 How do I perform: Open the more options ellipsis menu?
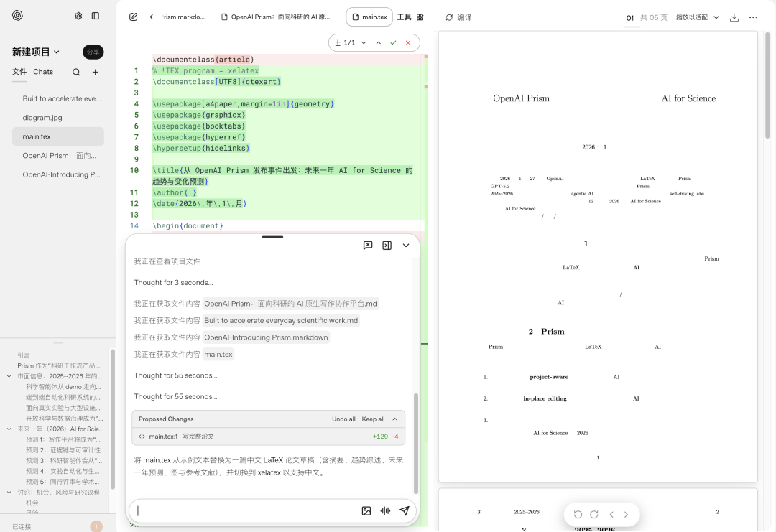[753, 17]
